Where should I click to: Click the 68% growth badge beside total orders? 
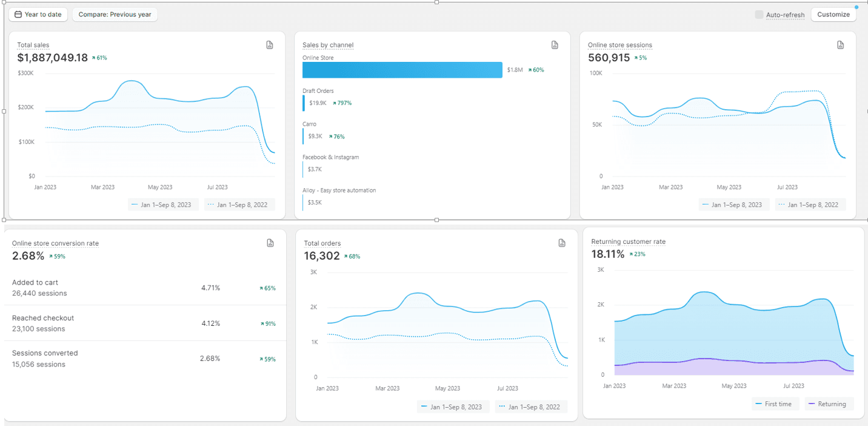[x=352, y=257]
